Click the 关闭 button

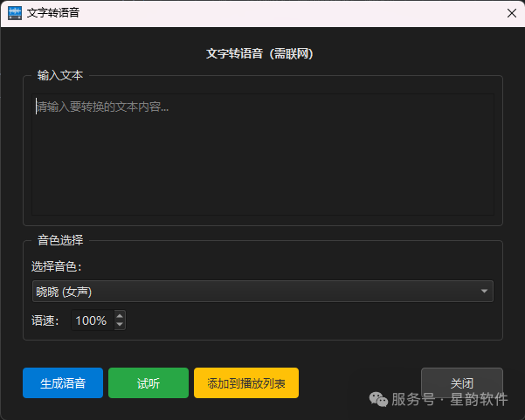[462, 382]
